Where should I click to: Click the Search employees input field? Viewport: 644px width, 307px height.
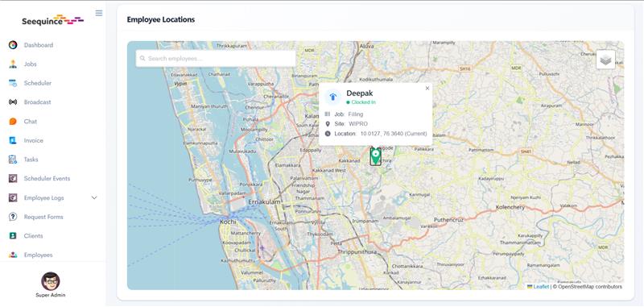(x=216, y=59)
